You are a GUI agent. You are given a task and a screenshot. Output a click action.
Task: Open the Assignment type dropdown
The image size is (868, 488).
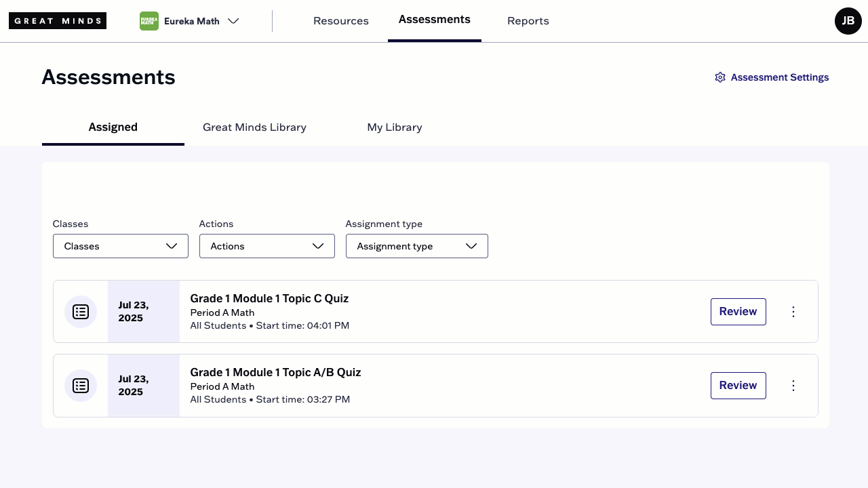tap(417, 246)
